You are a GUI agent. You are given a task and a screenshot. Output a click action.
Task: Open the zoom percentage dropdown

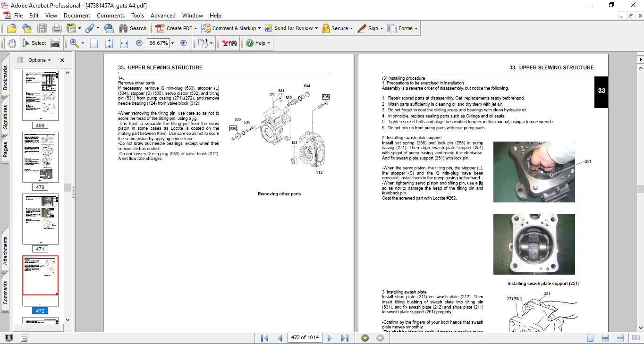[x=172, y=43]
